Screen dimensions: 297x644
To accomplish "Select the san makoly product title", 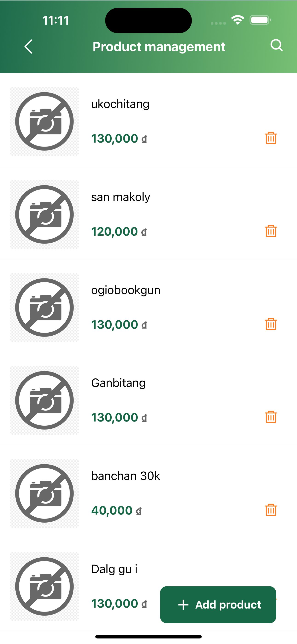I will [x=120, y=197].
